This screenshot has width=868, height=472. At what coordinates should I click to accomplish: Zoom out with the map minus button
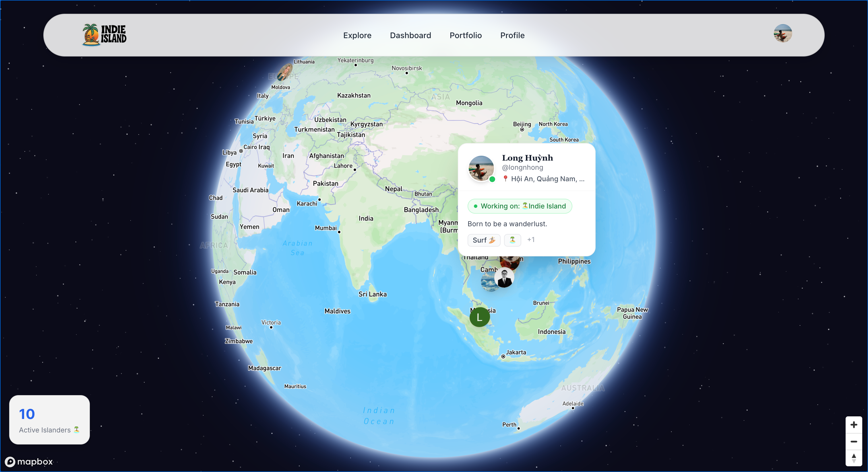click(854, 441)
